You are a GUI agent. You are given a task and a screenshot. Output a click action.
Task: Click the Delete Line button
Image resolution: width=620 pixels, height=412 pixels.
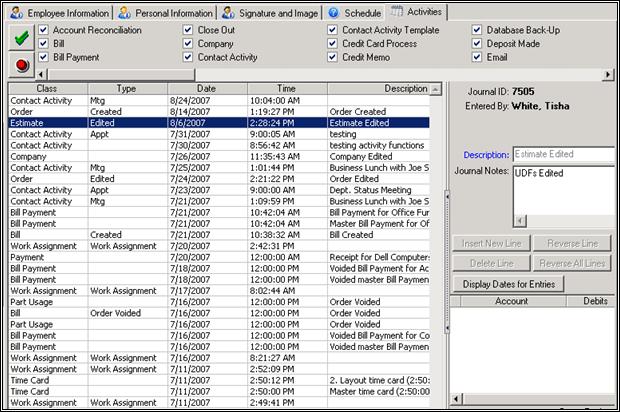point(491,263)
